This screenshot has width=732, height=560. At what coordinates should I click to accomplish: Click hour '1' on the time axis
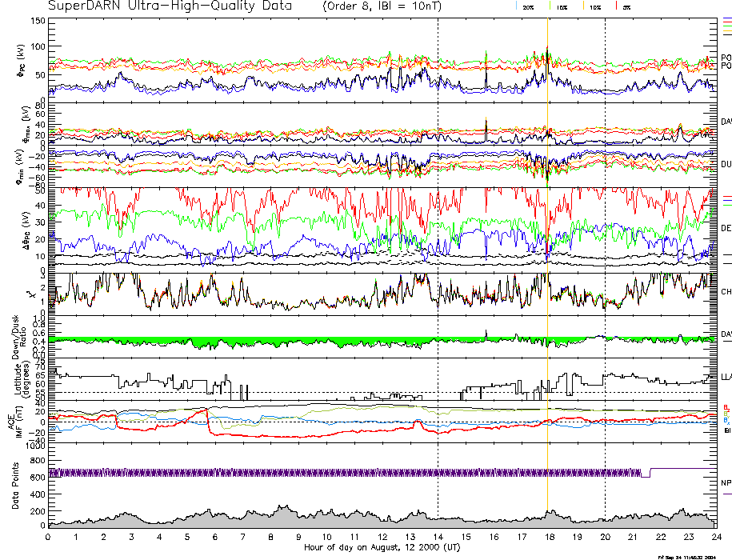pyautogui.click(x=76, y=537)
